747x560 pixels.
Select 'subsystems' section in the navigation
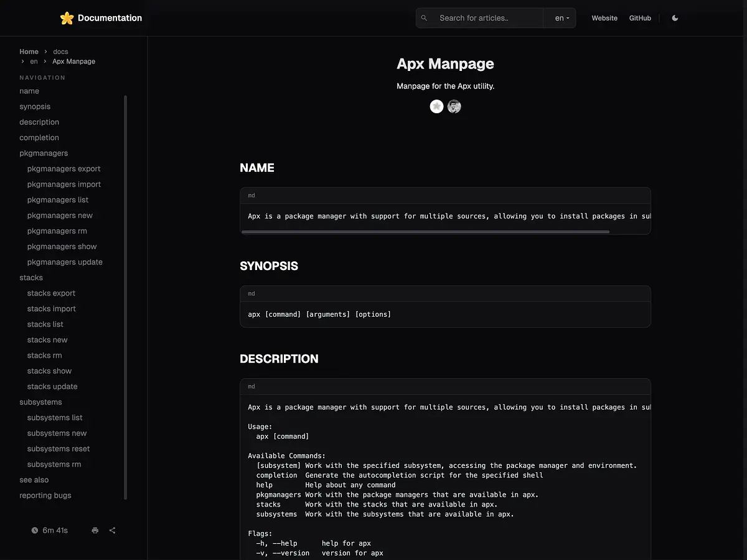[x=40, y=402]
